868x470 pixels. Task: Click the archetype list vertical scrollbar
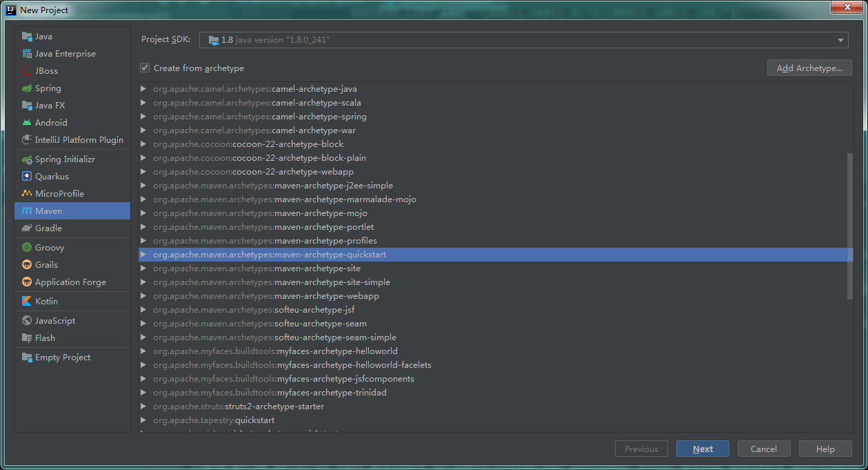click(x=850, y=226)
